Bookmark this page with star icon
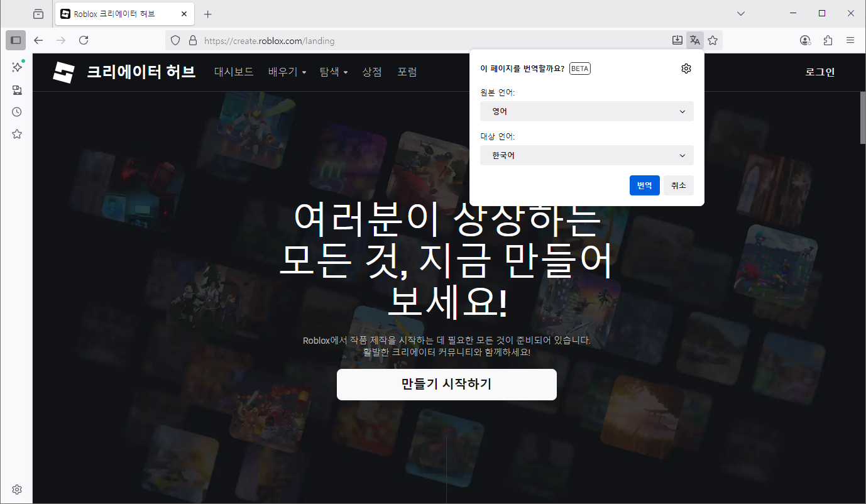The height and width of the screenshot is (504, 866). (713, 40)
